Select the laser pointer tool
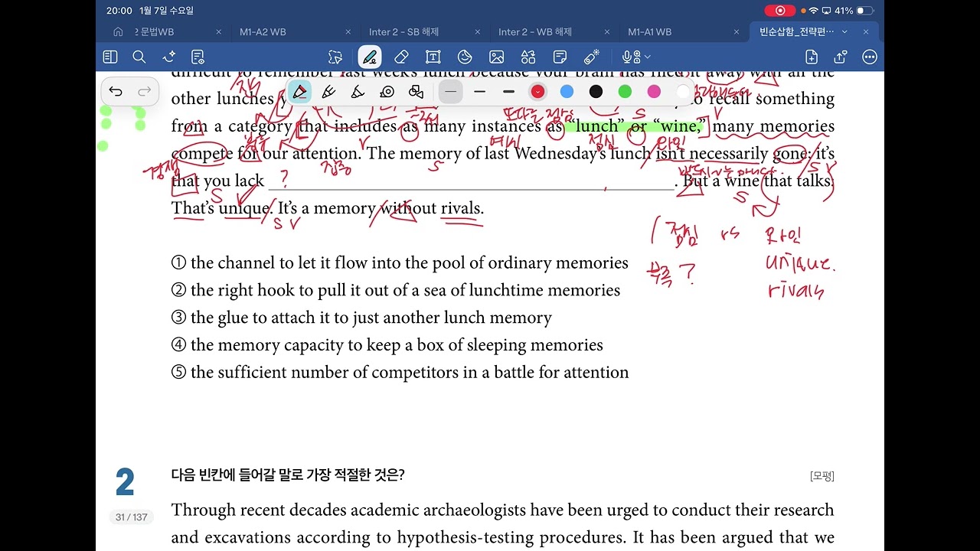This screenshot has width=980, height=551. pos(592,57)
